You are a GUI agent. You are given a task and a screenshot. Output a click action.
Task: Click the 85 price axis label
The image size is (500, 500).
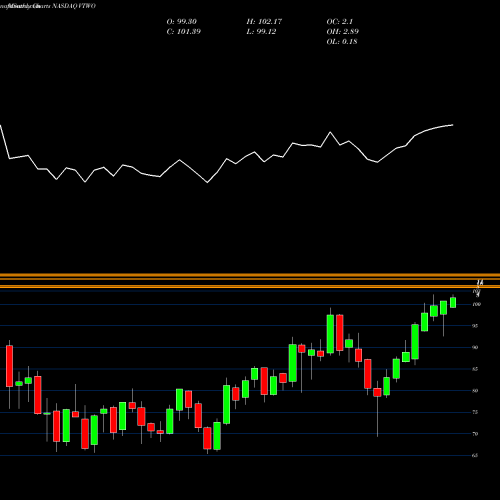476,369
